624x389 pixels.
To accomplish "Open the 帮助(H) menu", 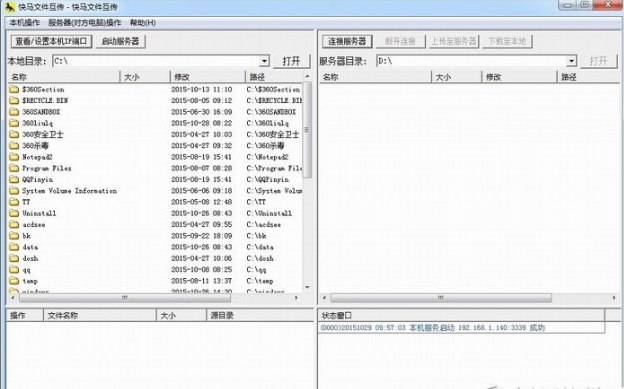I will (143, 23).
